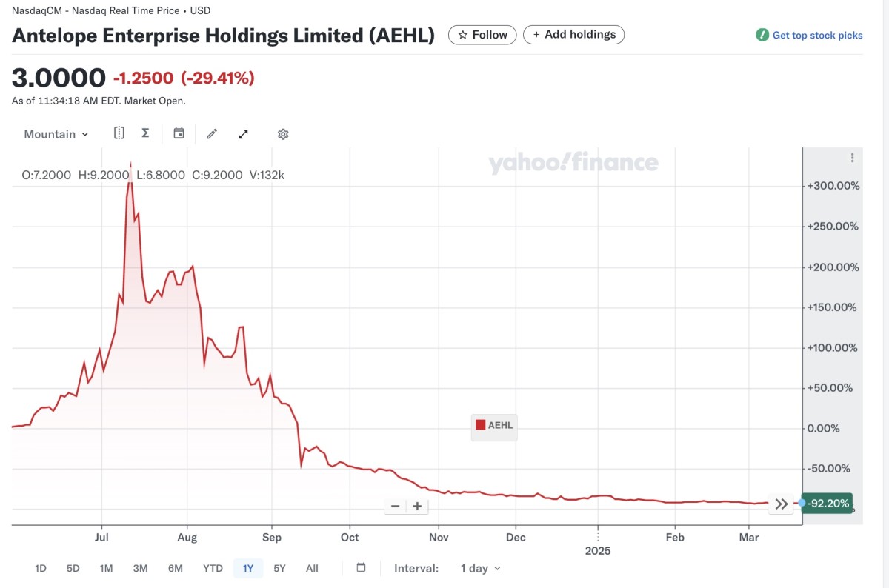Click the Add holdings button
This screenshot has height=588, width=889.
click(x=573, y=34)
